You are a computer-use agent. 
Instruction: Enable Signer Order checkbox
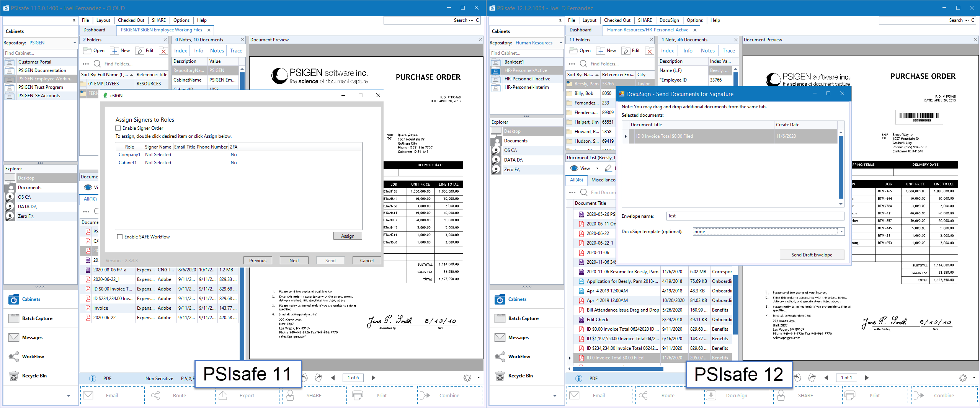click(x=118, y=128)
